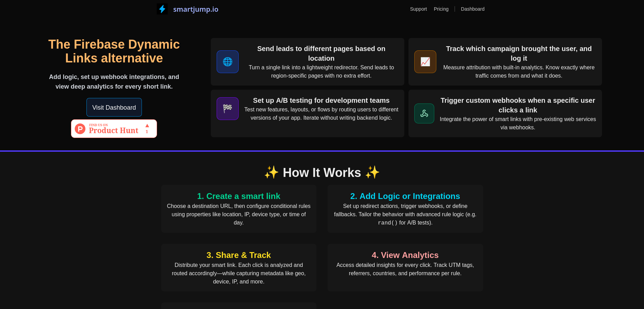Select the 'Send leads to different pages' heading
This screenshot has width=644, height=309.
click(x=321, y=53)
